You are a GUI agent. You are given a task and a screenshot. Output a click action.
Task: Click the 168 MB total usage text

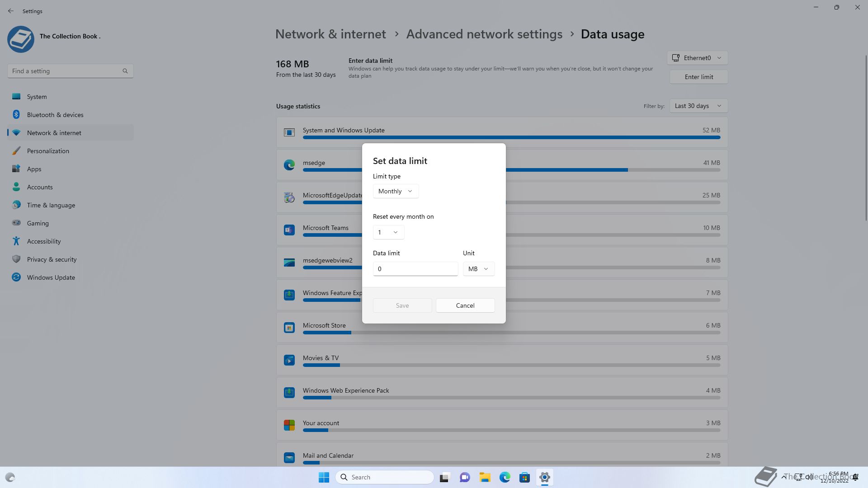pos(292,64)
